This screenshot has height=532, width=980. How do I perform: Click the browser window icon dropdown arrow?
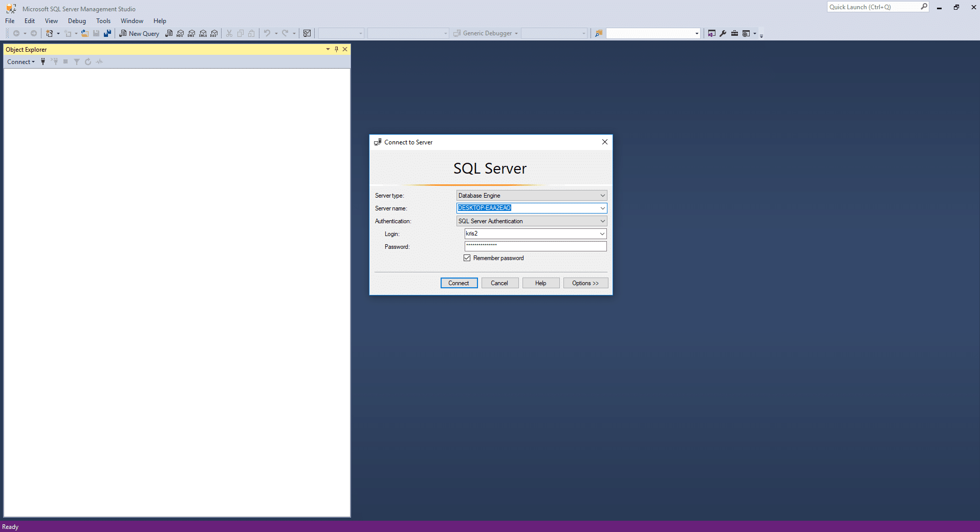pos(755,33)
